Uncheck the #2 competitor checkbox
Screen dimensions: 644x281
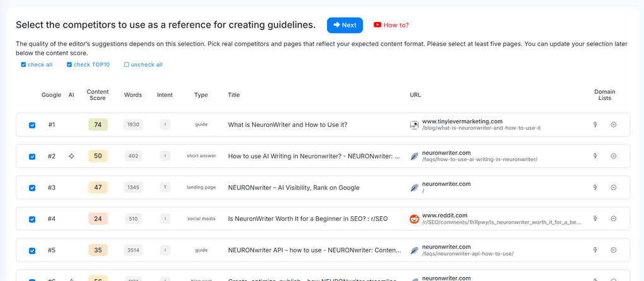(x=32, y=157)
